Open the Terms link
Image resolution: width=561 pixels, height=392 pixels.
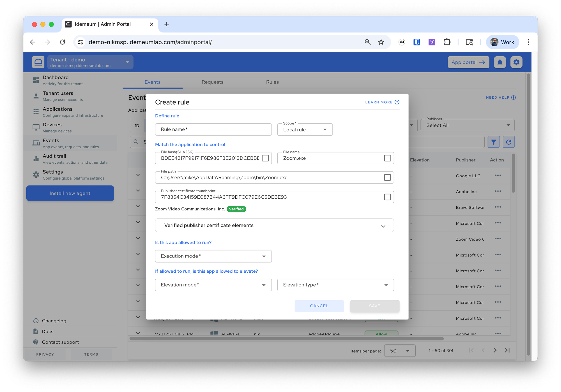pyautogui.click(x=91, y=354)
